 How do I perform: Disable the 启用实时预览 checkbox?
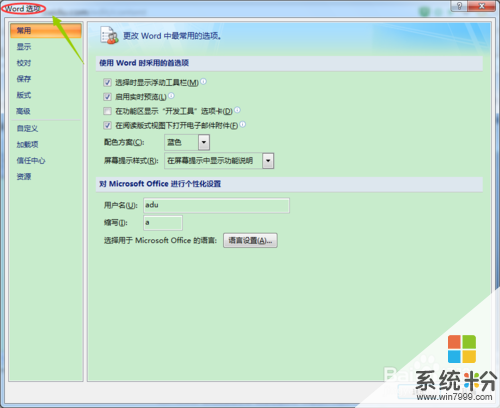pyautogui.click(x=107, y=97)
